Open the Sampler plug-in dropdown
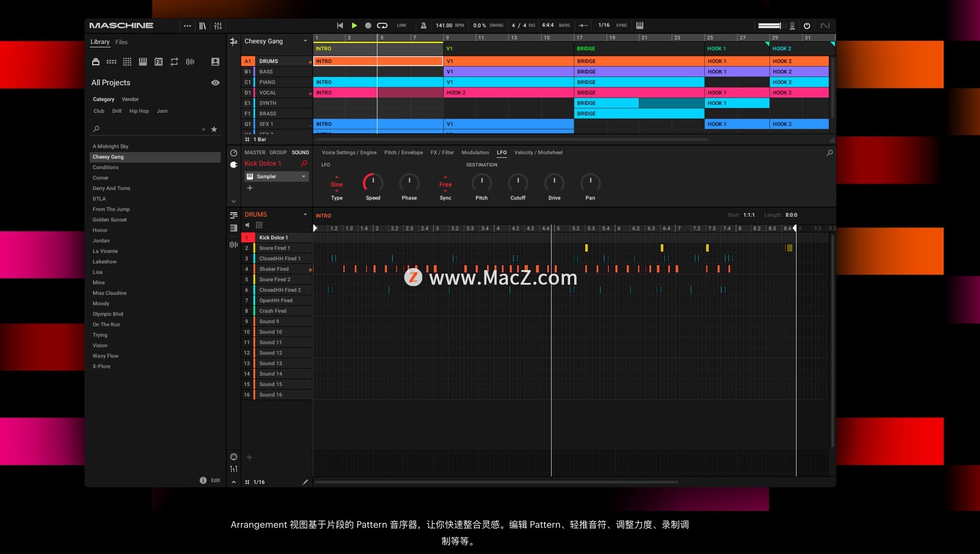The image size is (980, 554). pyautogui.click(x=277, y=176)
